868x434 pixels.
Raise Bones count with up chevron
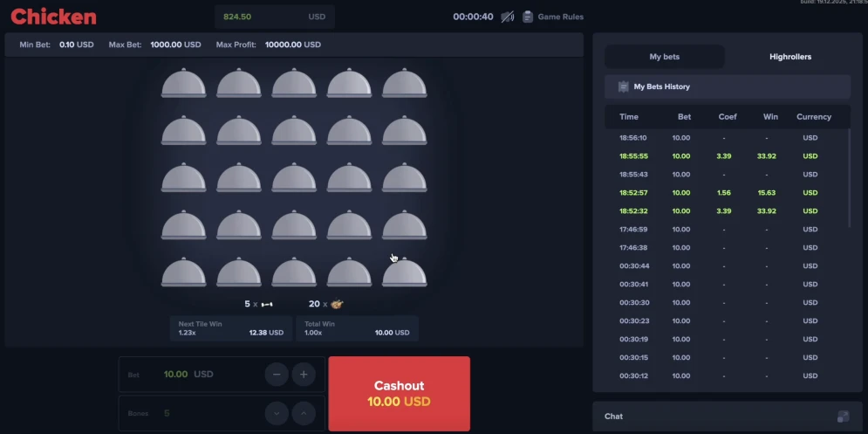[304, 413]
